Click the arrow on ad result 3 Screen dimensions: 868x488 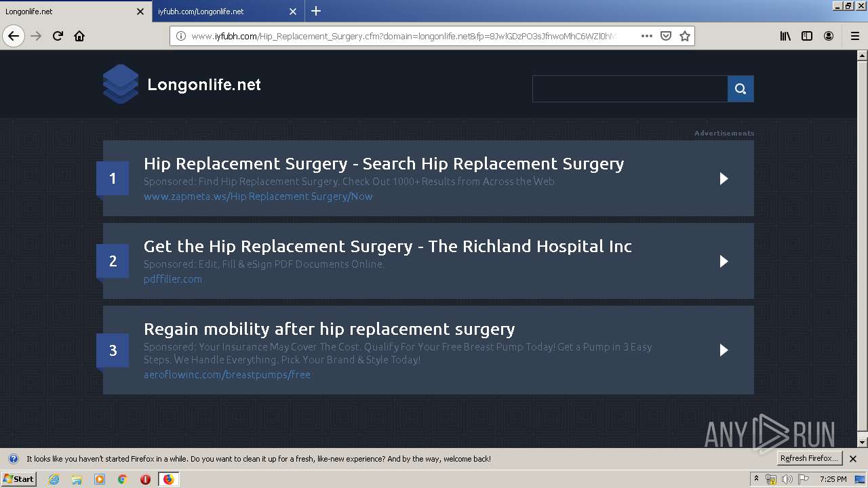[x=724, y=350]
